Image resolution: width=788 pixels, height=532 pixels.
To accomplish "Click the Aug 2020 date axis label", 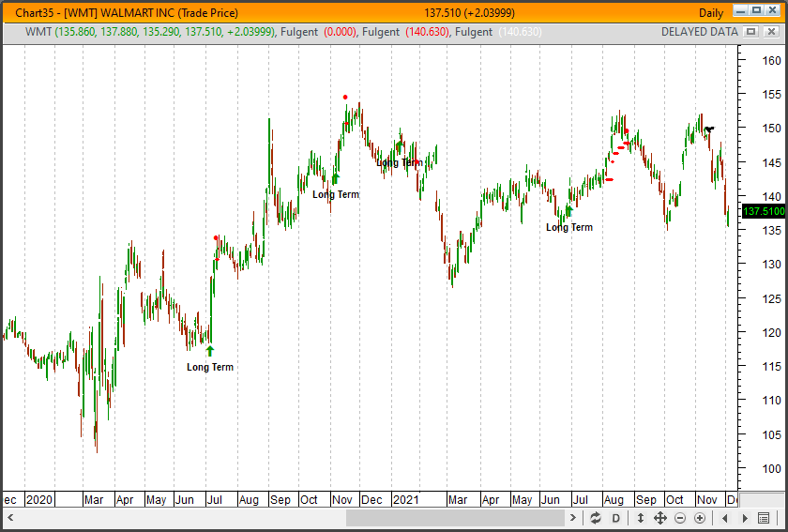I will [x=249, y=500].
